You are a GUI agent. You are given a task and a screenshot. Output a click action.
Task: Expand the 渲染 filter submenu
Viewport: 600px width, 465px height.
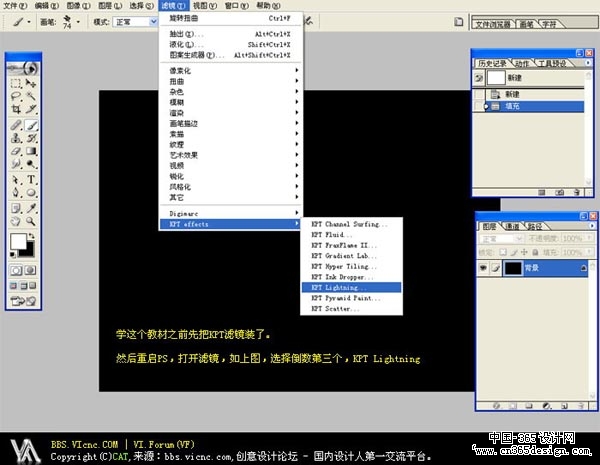(x=230, y=113)
